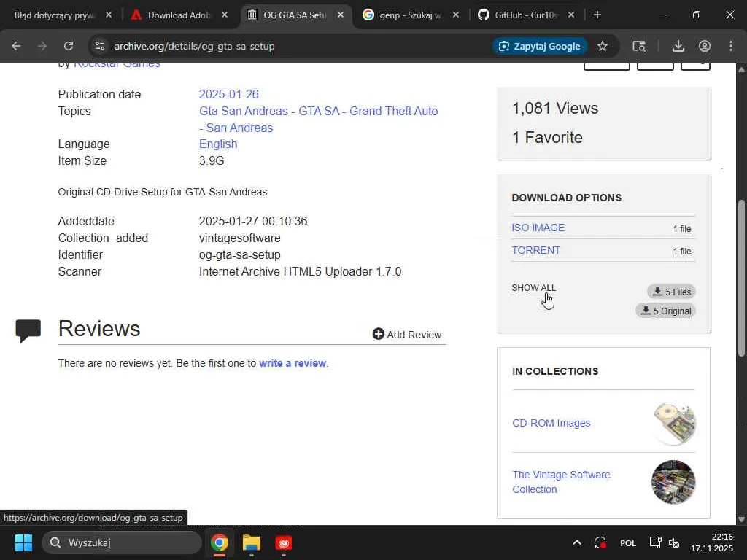Open Chrome from the taskbar
The image size is (747, 560).
pyautogui.click(x=220, y=542)
